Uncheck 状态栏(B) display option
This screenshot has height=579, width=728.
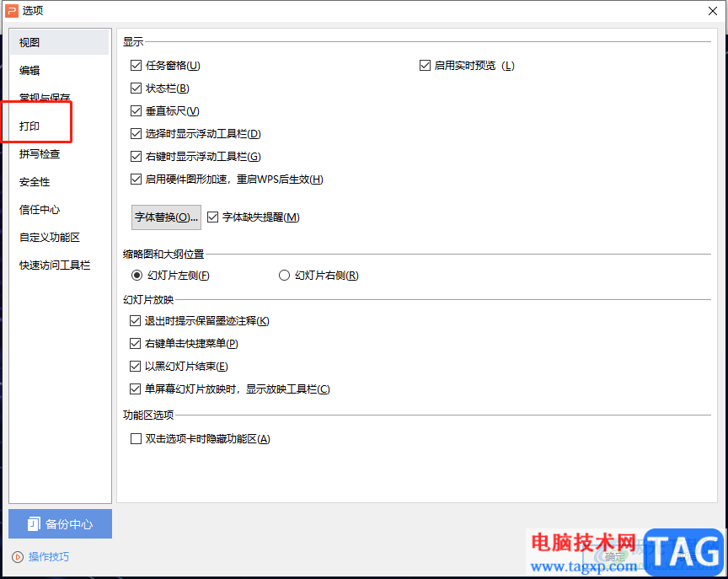coord(136,88)
